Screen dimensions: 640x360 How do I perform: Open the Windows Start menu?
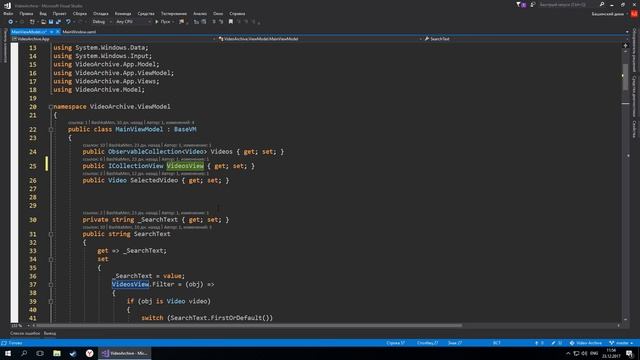pos(8,353)
